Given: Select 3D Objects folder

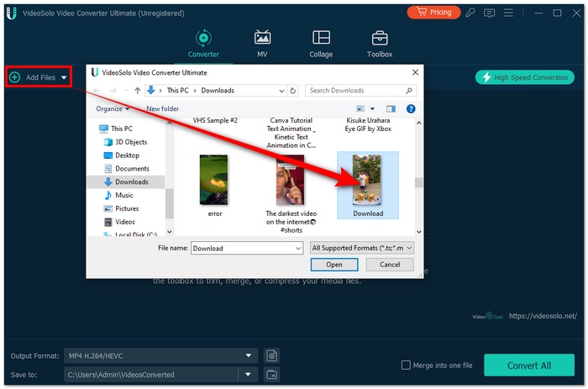Looking at the screenshot, I should coord(126,142).
